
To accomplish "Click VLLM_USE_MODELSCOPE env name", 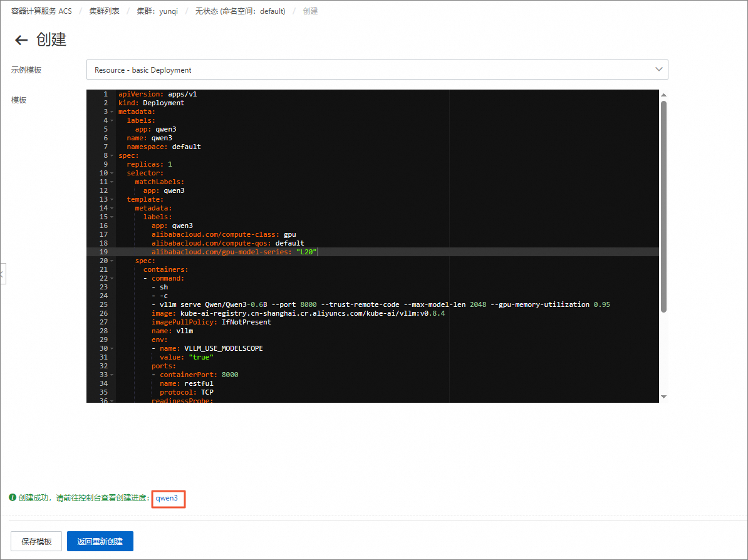I will click(224, 349).
